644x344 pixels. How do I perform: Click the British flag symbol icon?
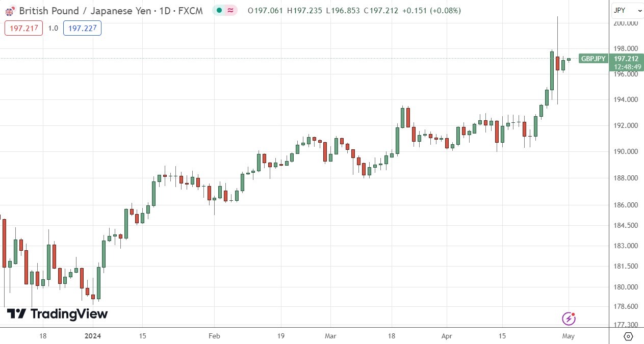pyautogui.click(x=9, y=10)
